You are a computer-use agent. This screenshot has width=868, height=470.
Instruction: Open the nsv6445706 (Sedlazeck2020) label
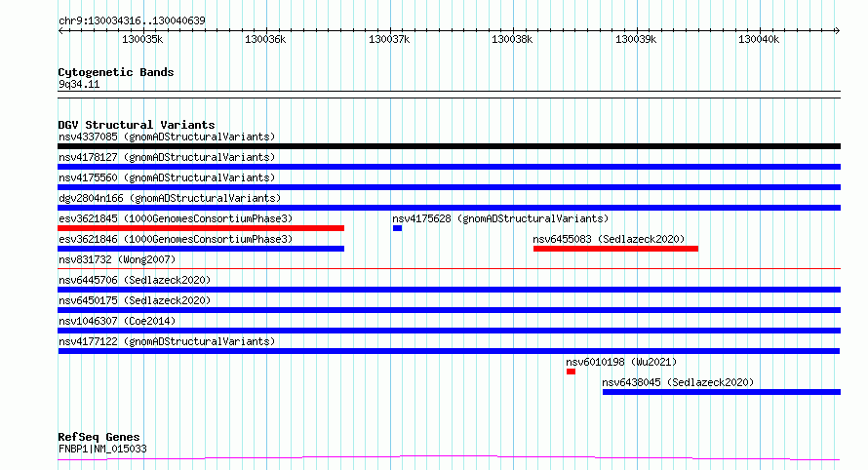[x=135, y=280]
